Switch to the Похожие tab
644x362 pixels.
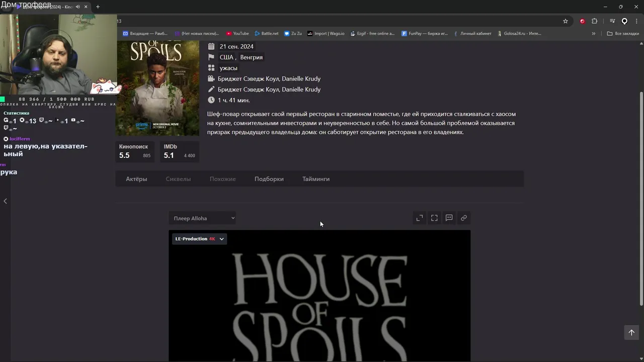click(222, 179)
